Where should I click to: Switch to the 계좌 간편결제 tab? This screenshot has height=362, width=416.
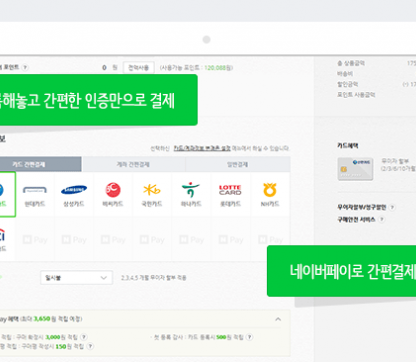click(x=133, y=164)
